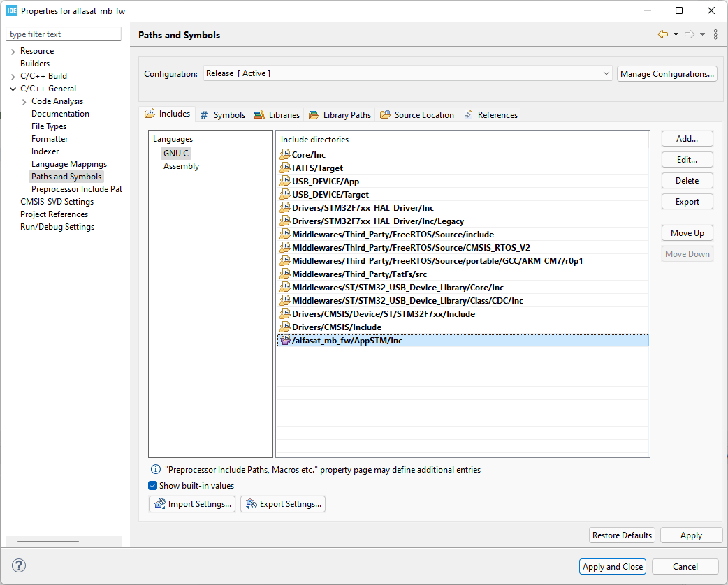728x585 pixels.
Task: Select GNU C in Languages list
Action: point(176,153)
